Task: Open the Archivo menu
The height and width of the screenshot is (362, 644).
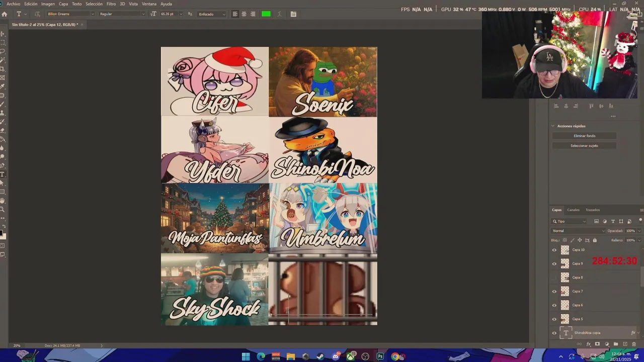Action: click(14, 4)
